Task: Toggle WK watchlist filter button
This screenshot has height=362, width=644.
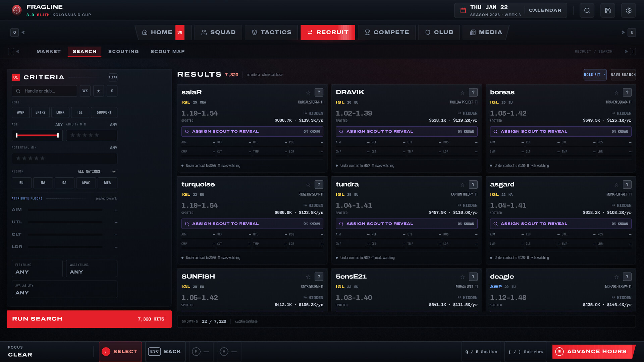Action: [85, 91]
